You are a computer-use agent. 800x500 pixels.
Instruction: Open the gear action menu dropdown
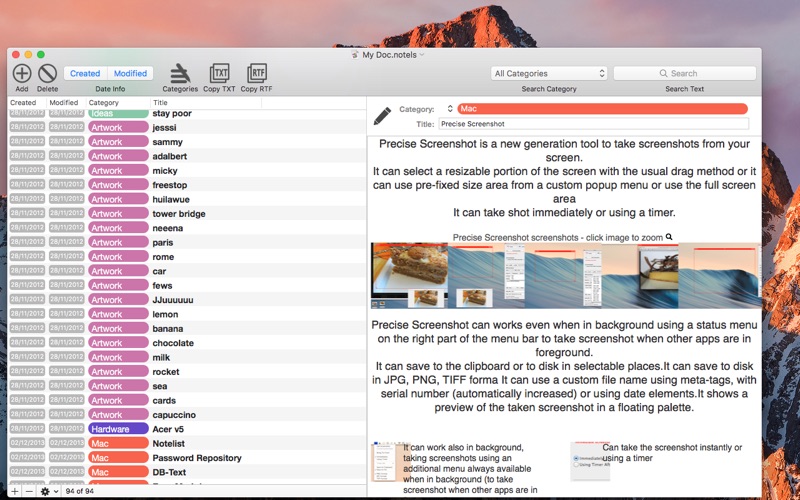click(48, 492)
